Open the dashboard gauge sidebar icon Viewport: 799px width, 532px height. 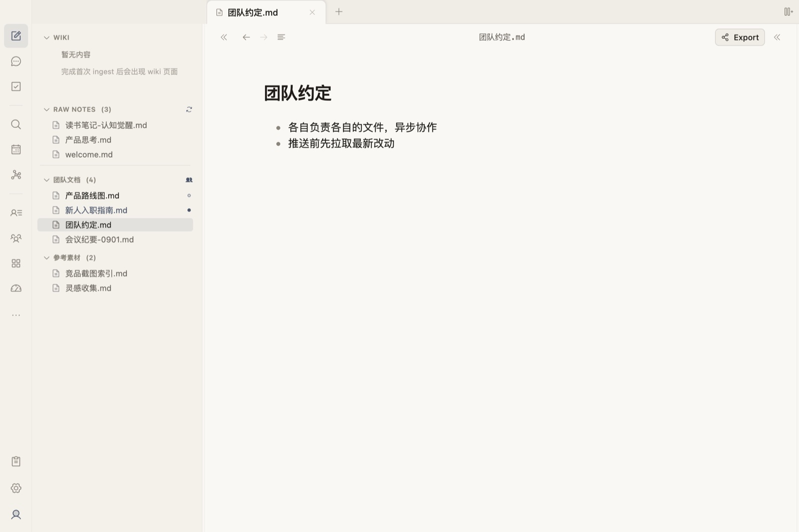coord(16,288)
